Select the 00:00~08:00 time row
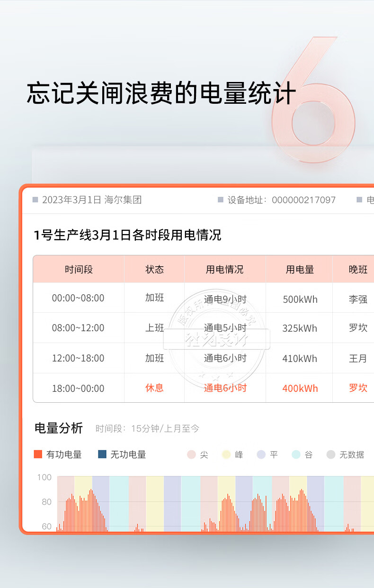This screenshot has width=374, height=588. (78, 298)
